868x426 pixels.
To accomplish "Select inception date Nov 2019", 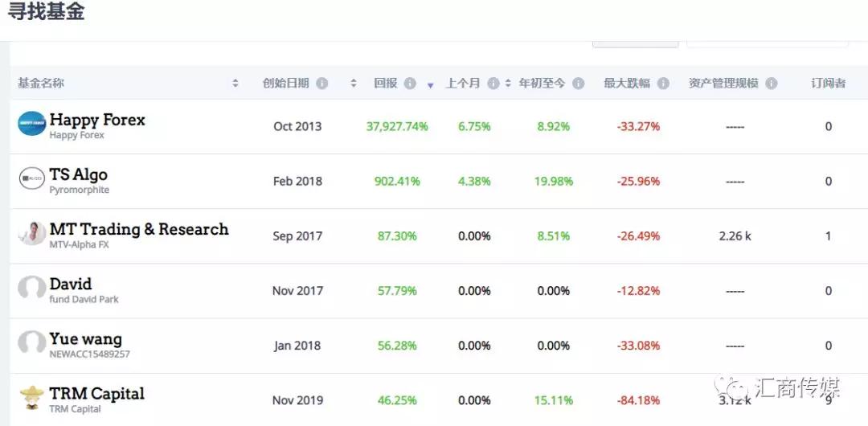I will 297,400.
